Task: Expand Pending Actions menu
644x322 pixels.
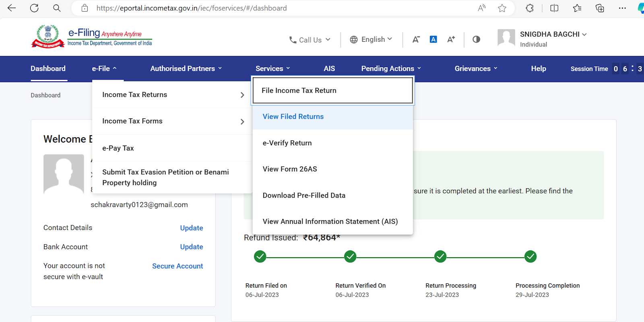Action: tap(391, 68)
